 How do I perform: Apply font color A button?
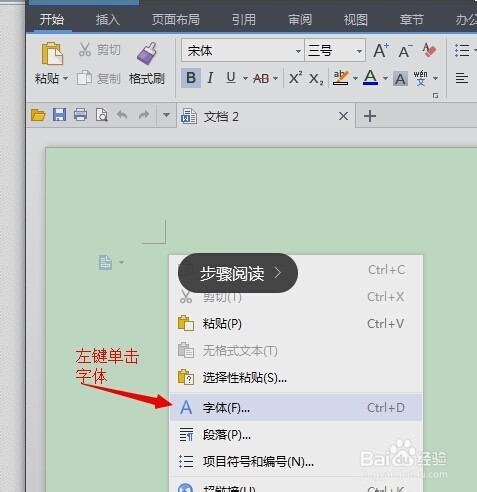tap(370, 78)
